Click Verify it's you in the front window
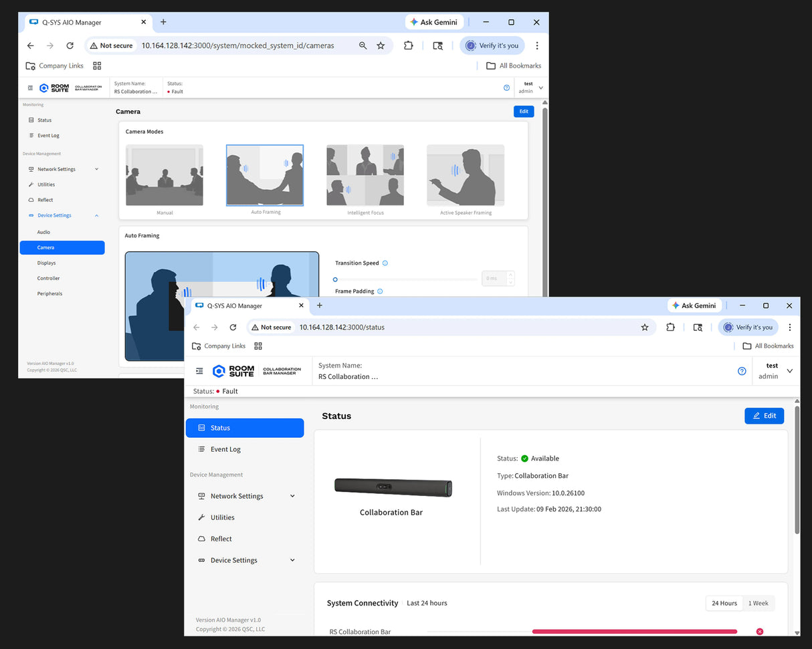The height and width of the screenshot is (649, 812). [x=748, y=327]
